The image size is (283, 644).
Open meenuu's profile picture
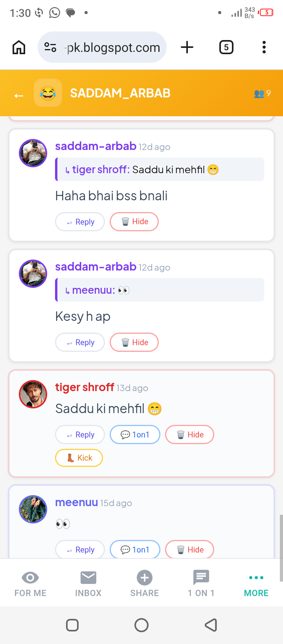(x=33, y=509)
